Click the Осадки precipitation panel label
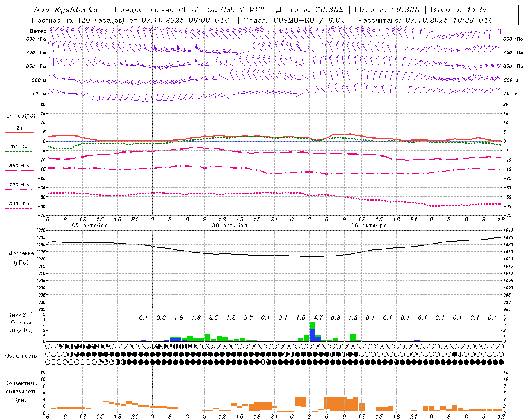The height and width of the screenshot is (420, 525). [21, 323]
